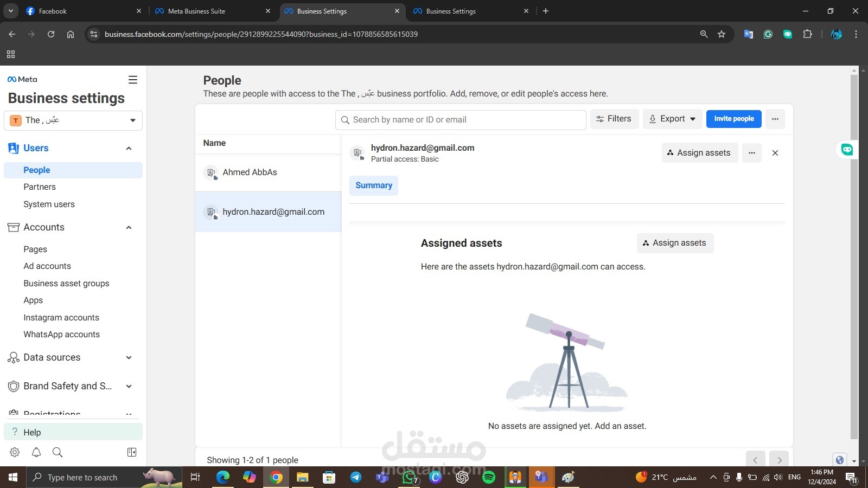Collapse the Users section
Image resolution: width=868 pixels, height=488 pixels.
[x=129, y=149]
